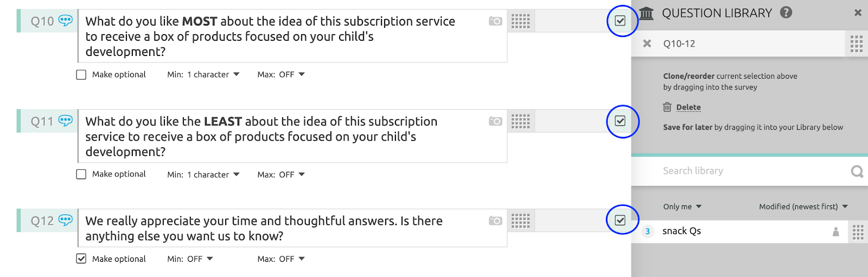
Task: Expand the Q11 Max OFF dropdown
Action: pos(281,174)
